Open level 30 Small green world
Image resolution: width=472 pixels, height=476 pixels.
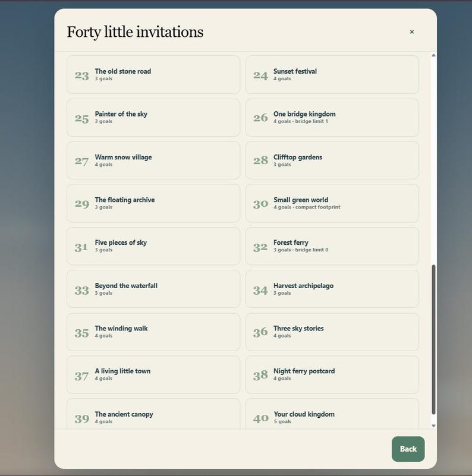tap(332, 203)
